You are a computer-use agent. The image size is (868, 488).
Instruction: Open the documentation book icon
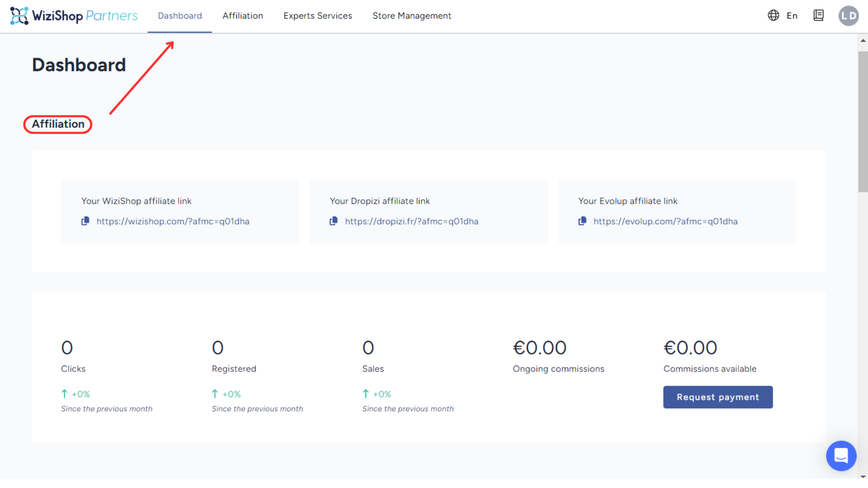pyautogui.click(x=818, y=15)
